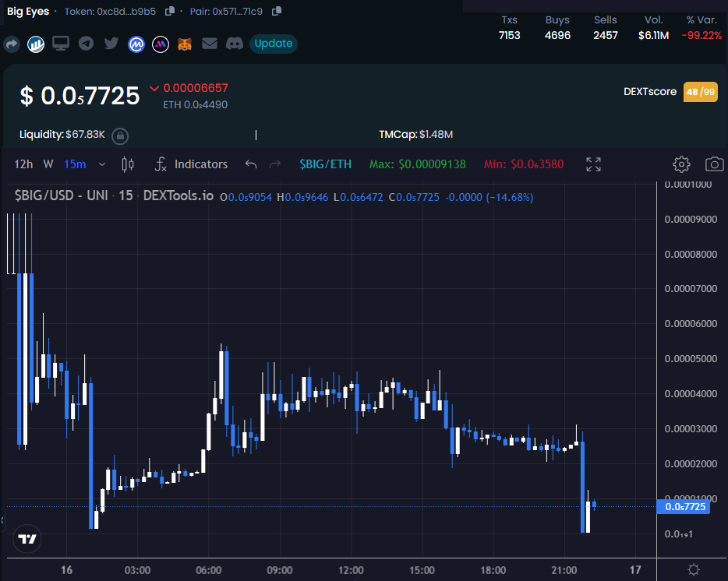Click the DEXTools.io label in chart legend

click(x=178, y=195)
